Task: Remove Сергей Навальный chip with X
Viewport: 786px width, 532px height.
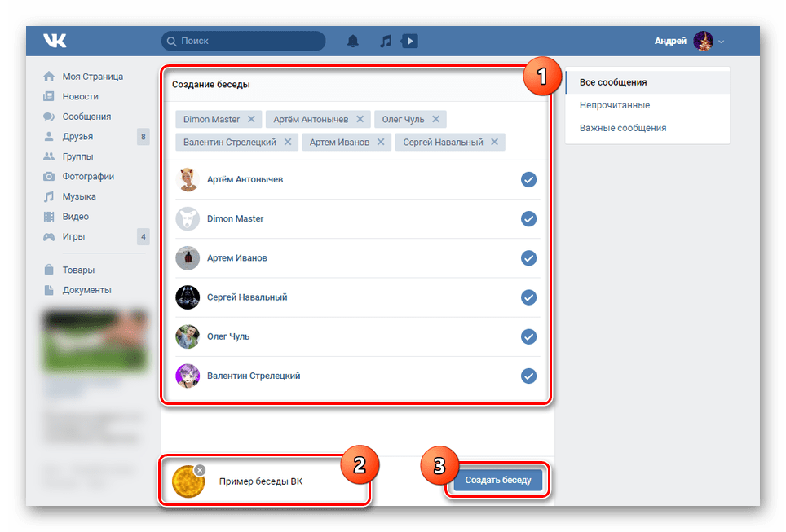Action: [x=494, y=143]
